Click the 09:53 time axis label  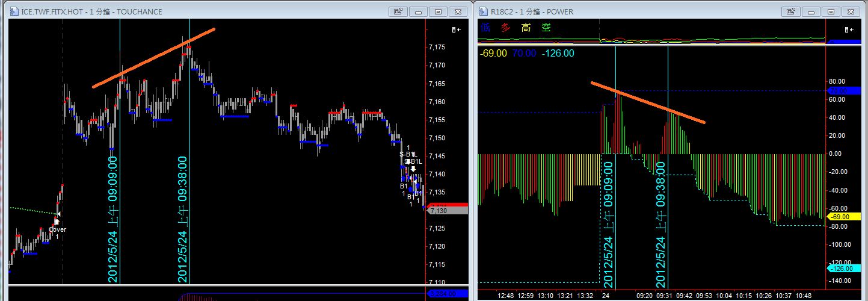[704, 296]
